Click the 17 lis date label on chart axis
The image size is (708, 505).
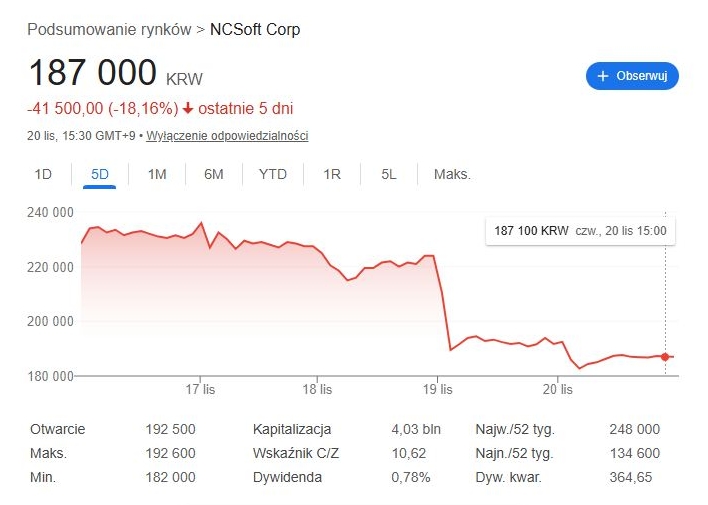[200, 389]
